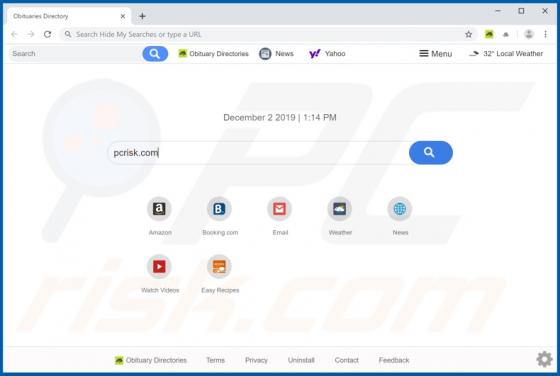The height and width of the screenshot is (376, 560).
Task: Open the News globe shortcut icon
Action: tap(400, 209)
